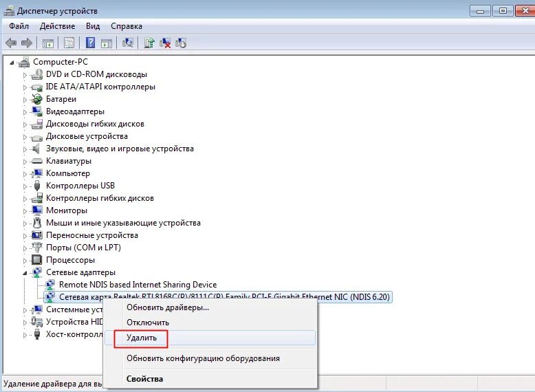Open the Properties sheet toolbar icon
The image size is (535, 392).
coord(69,43)
